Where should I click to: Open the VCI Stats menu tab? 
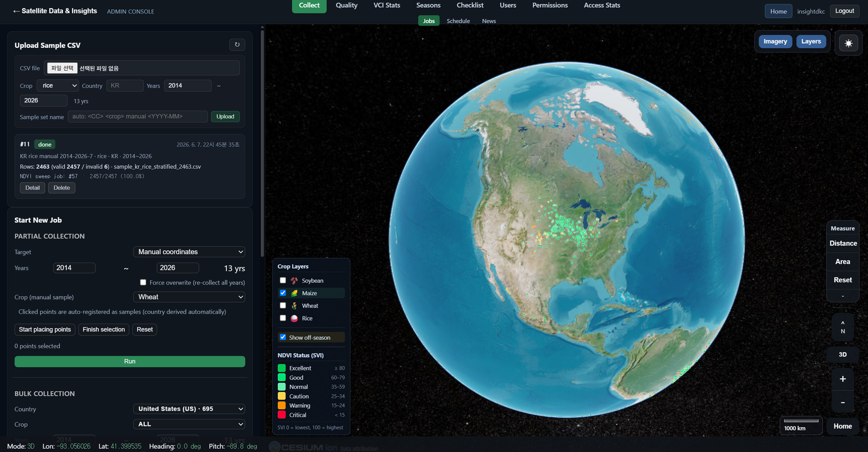(x=387, y=5)
